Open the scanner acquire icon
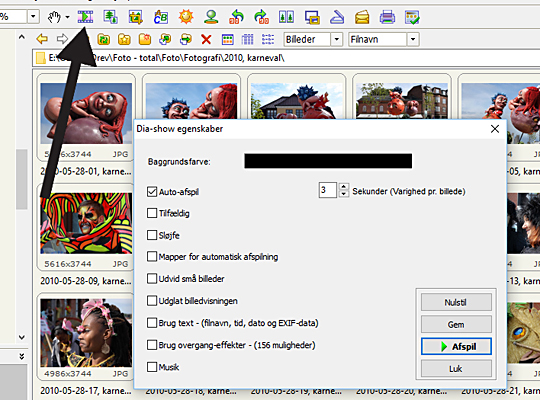Screen dimensions: 540x400 (x=337, y=17)
